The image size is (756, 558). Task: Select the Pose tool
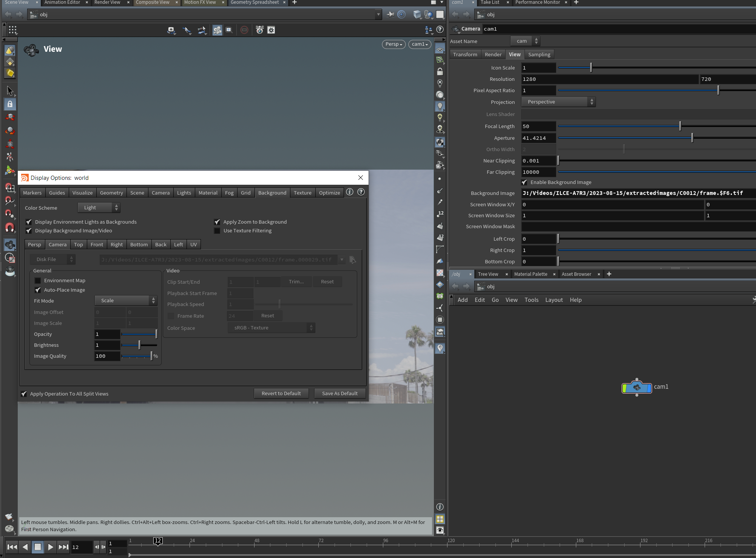10,157
